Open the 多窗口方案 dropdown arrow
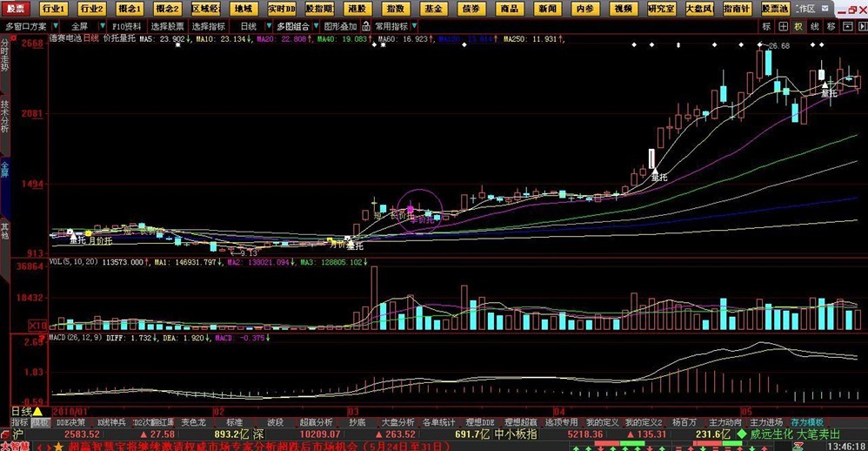 57,26
